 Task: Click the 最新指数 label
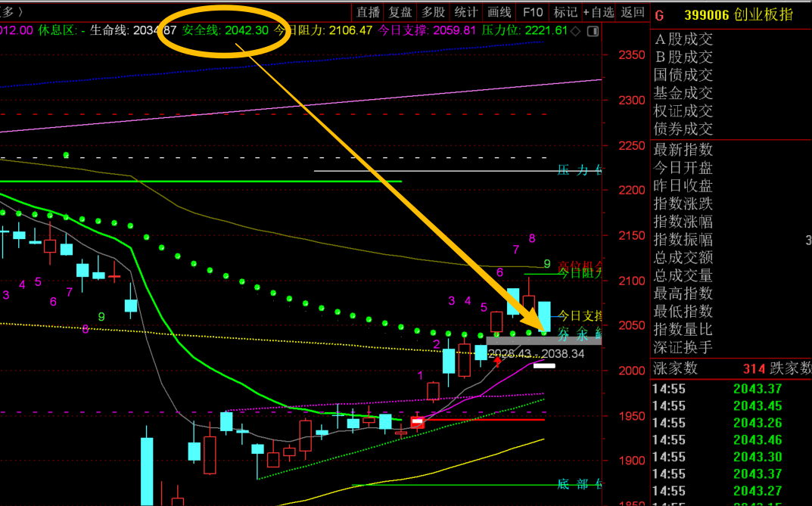pyautogui.click(x=683, y=150)
